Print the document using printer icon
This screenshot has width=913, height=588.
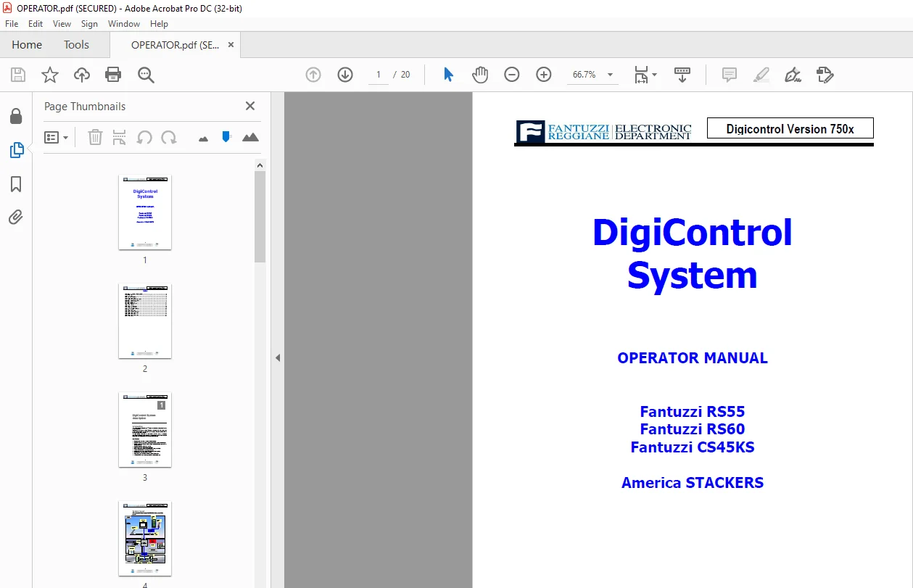(113, 75)
